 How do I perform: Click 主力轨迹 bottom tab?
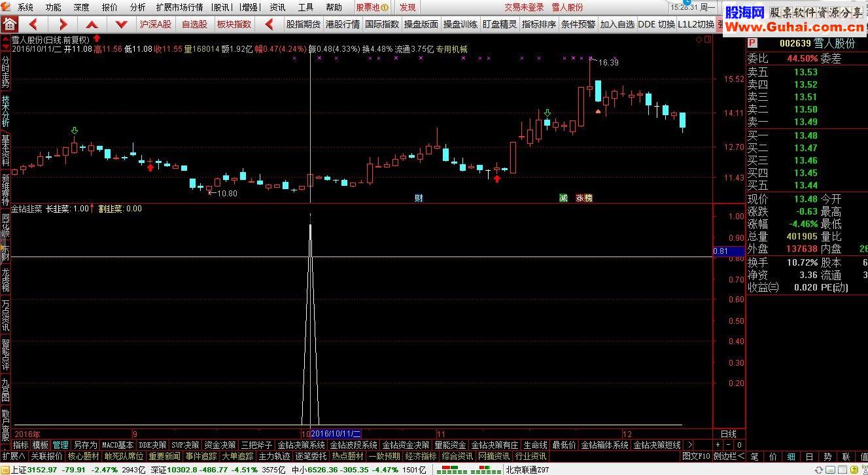pyautogui.click(x=274, y=456)
